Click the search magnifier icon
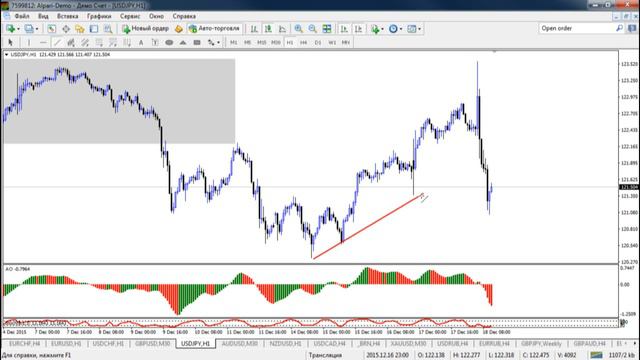This screenshot has height=360, width=640. coord(619,28)
